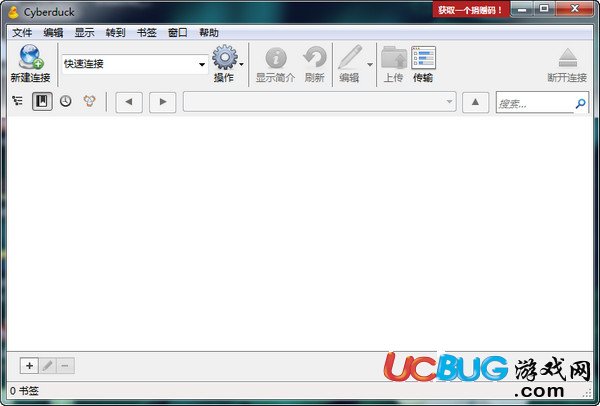
Task: Show the Bonjour view icon
Action: (x=90, y=101)
